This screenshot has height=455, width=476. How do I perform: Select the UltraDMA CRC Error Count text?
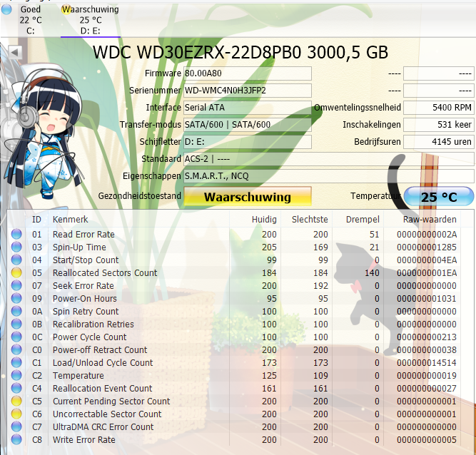click(x=103, y=426)
